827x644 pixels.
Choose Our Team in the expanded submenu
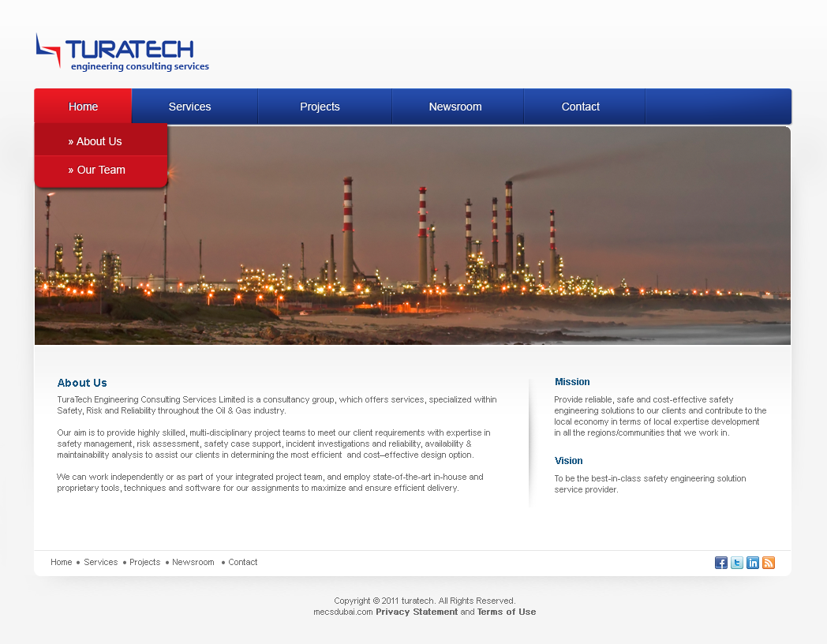tap(97, 170)
